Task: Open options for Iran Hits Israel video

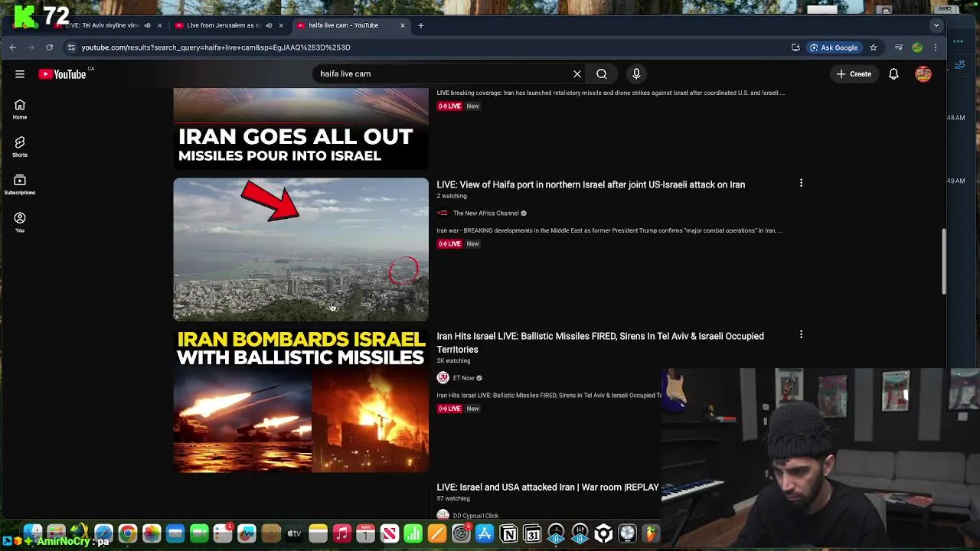Action: [x=801, y=335]
